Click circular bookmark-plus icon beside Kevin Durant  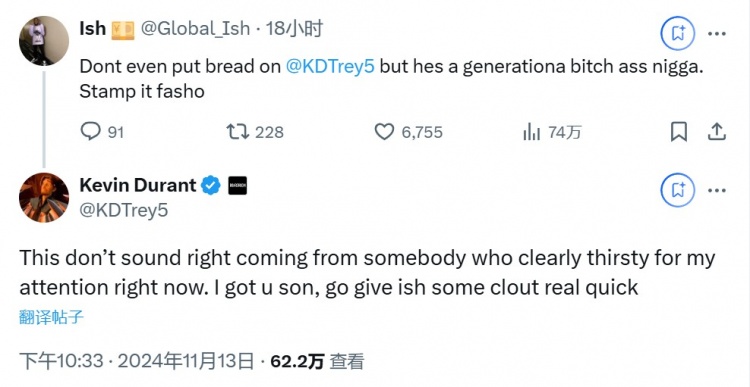pos(677,190)
